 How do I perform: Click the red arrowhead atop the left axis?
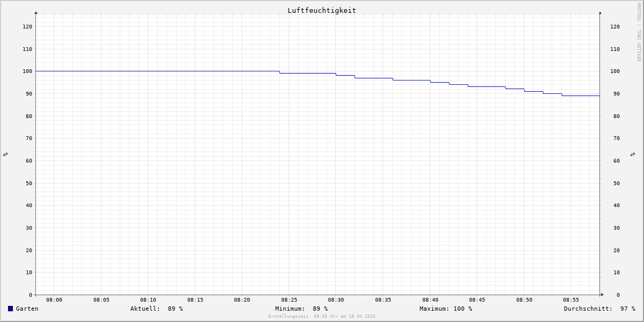coord(36,12)
